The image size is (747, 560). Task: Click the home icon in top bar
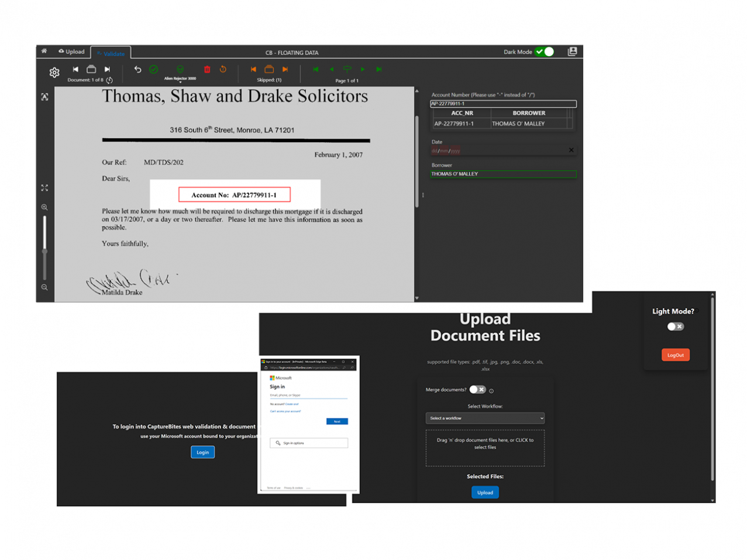[44, 51]
